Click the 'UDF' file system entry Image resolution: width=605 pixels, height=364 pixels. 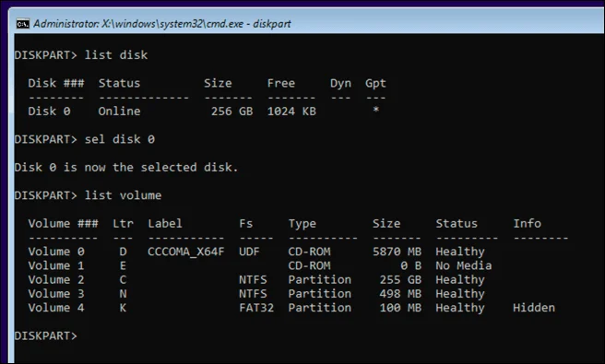[x=249, y=252]
